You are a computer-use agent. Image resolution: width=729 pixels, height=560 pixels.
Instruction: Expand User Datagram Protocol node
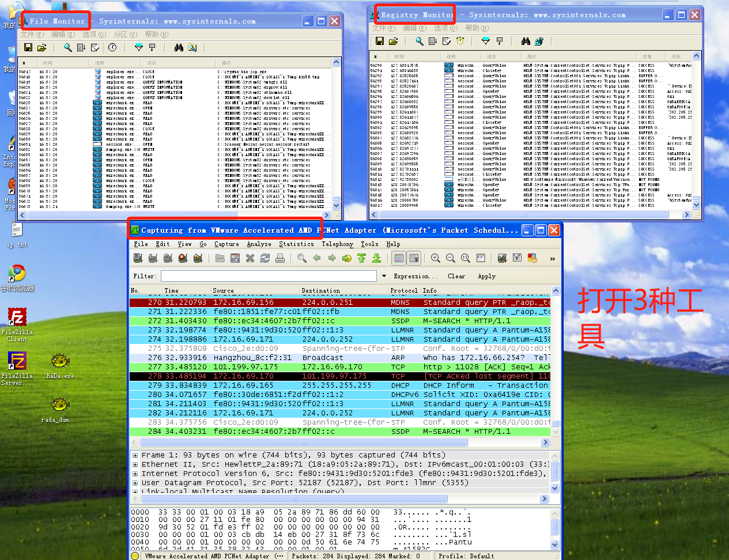click(135, 483)
